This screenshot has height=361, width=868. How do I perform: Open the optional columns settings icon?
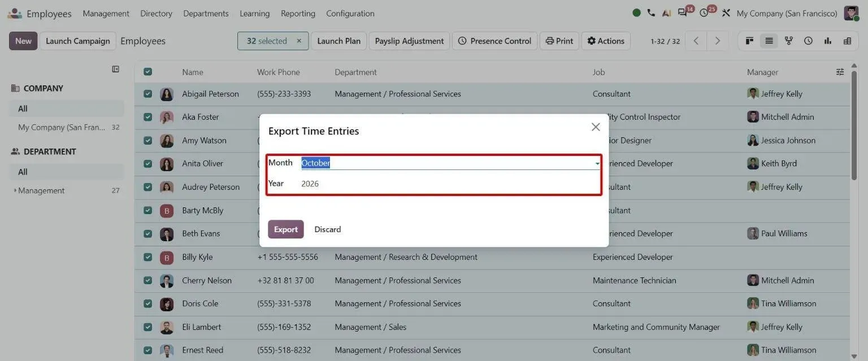tap(840, 72)
